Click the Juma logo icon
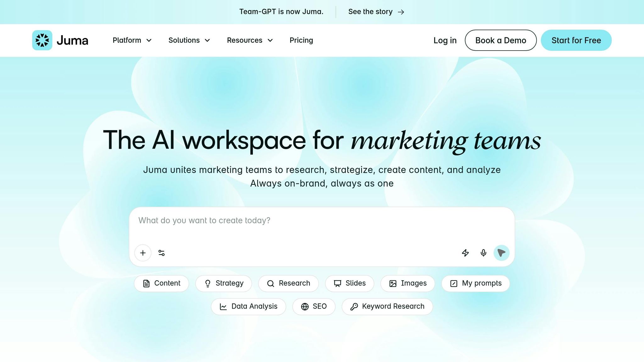 tap(42, 40)
